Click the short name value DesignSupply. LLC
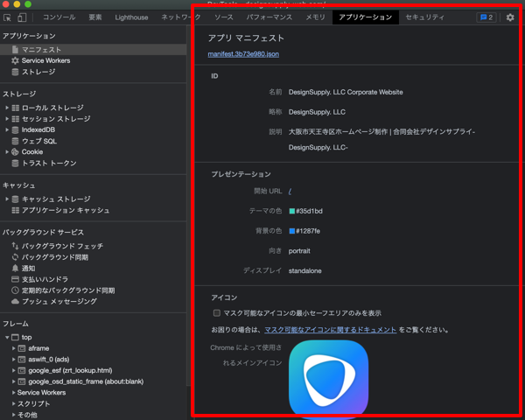525x420 pixels. coord(317,112)
